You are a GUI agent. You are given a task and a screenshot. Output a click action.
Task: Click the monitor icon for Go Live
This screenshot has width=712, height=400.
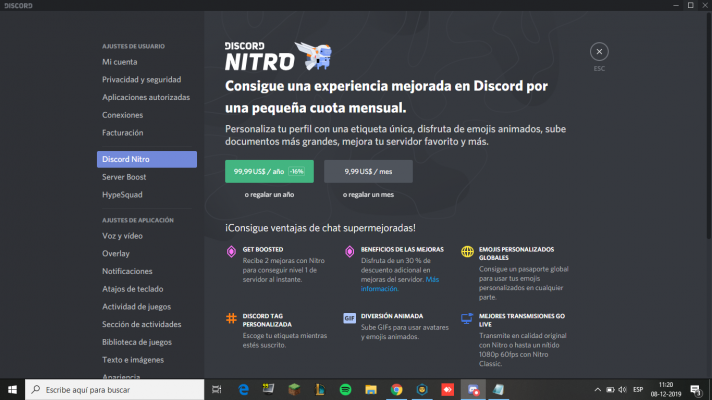point(467,318)
